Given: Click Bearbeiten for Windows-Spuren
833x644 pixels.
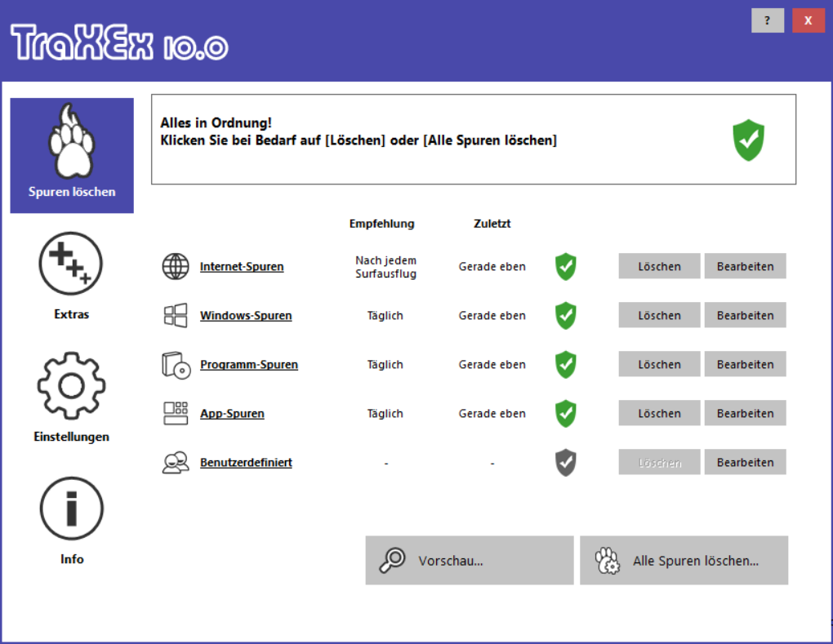Looking at the screenshot, I should point(746,315).
